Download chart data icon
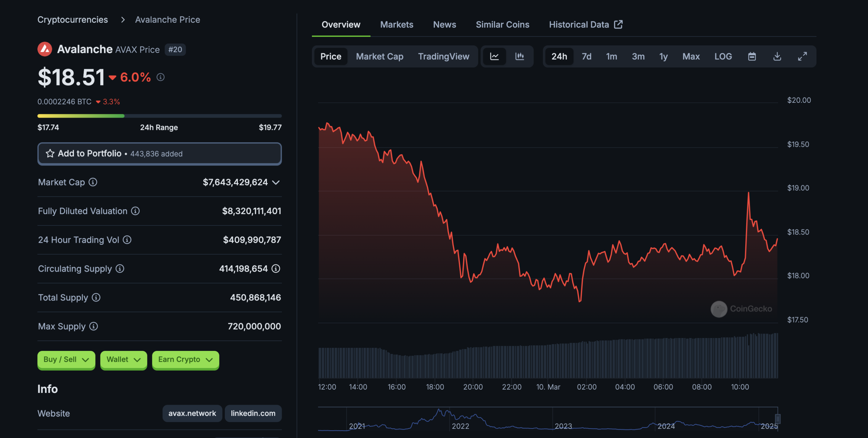Image resolution: width=868 pixels, height=438 pixels. [x=777, y=56]
